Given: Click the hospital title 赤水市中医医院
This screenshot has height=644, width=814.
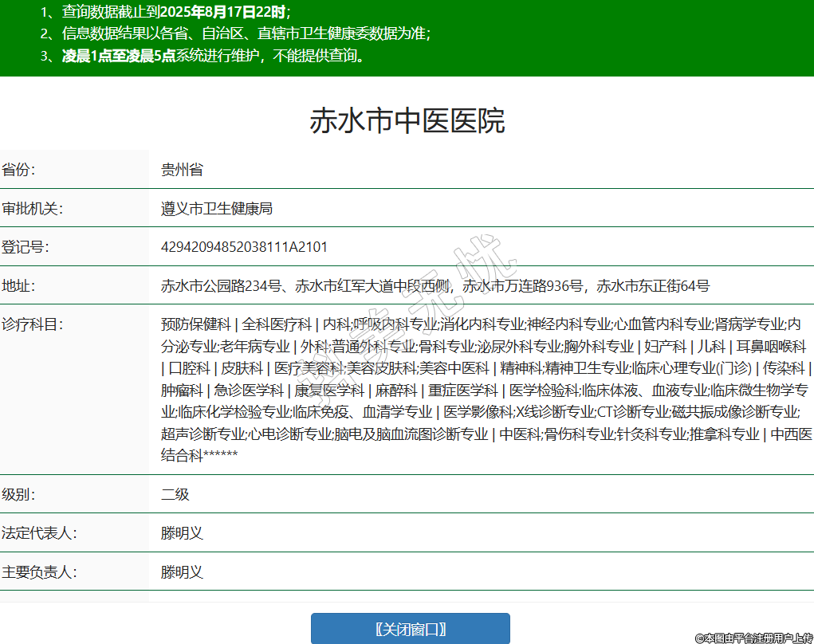Looking at the screenshot, I should point(407,121).
